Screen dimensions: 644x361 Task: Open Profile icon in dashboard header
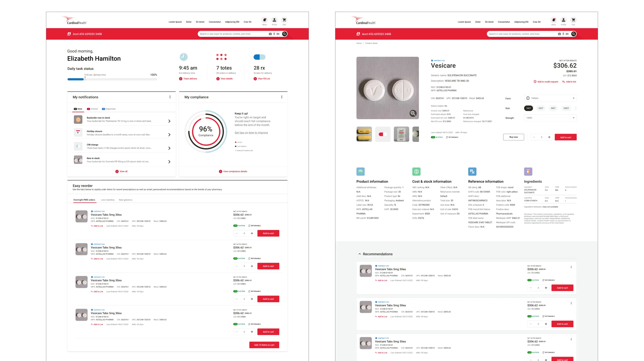coord(274,20)
